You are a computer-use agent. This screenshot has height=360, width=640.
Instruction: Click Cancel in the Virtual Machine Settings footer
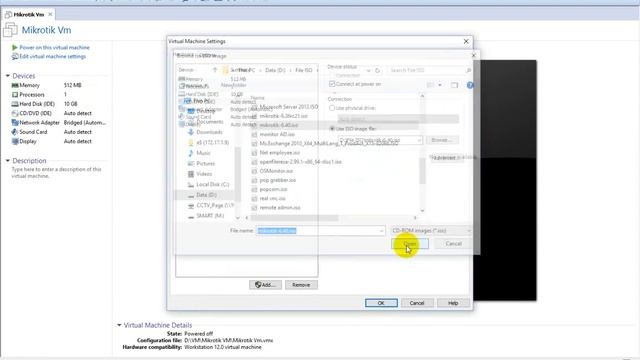417,303
